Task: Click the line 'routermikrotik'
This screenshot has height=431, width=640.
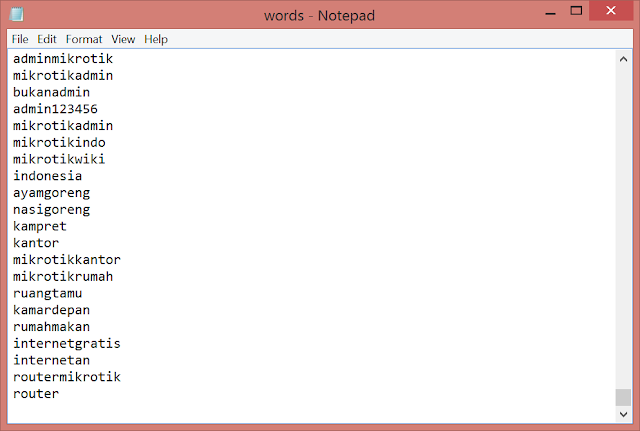Action: 67,377
